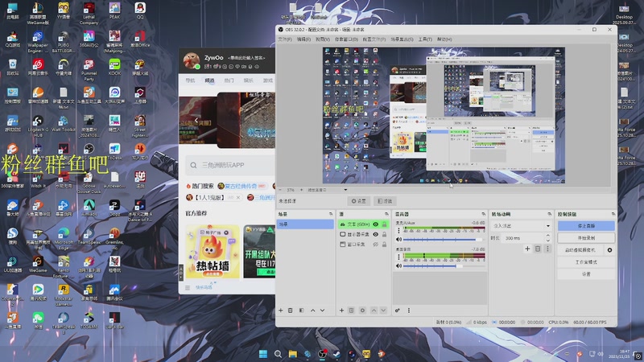Open Lethal Company desktop shortcut
Image resolution: width=644 pixels, height=362 pixels.
tap(89, 13)
